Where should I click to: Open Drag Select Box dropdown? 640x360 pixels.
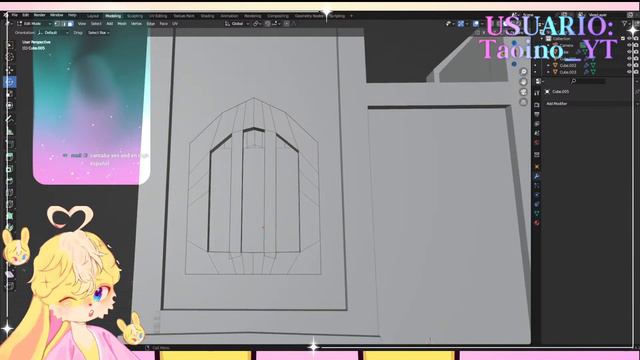tap(98, 33)
